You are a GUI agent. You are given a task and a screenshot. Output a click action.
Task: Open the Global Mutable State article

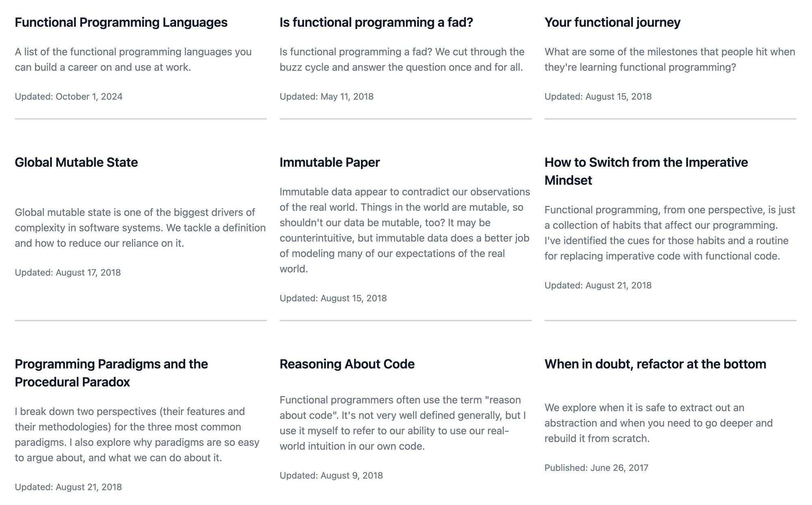(76, 162)
